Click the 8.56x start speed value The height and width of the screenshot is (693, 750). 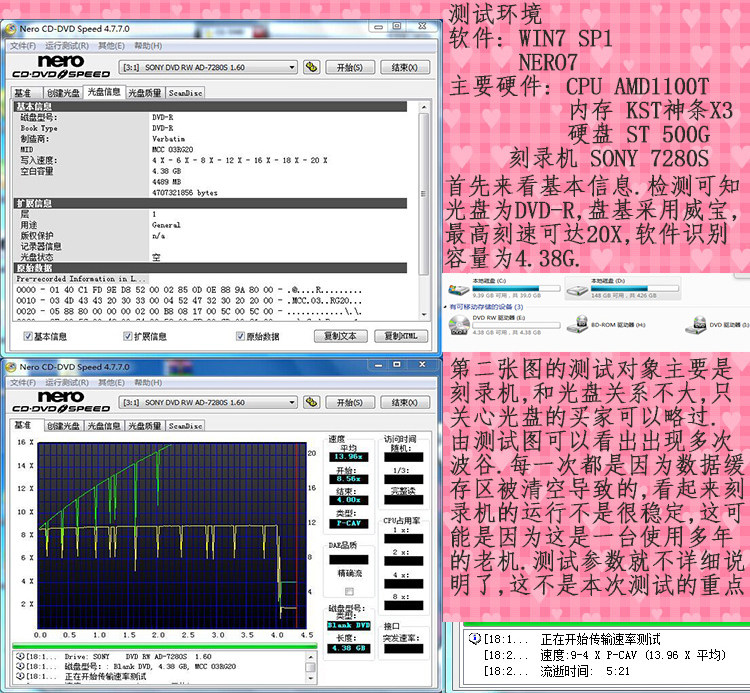(x=349, y=479)
